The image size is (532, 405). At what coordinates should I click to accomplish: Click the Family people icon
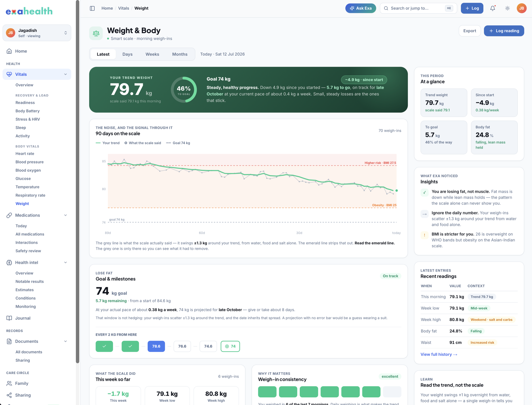pos(9,383)
